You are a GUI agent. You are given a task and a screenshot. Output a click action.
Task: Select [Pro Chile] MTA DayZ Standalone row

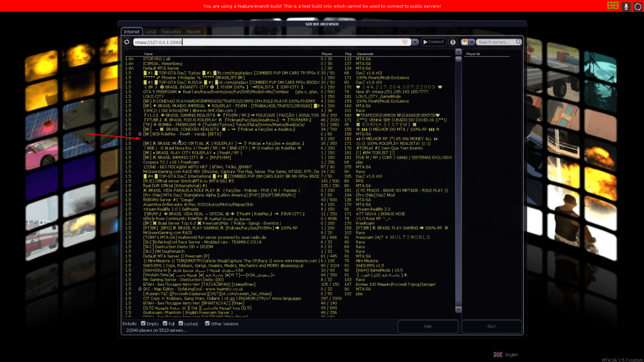[288, 195]
